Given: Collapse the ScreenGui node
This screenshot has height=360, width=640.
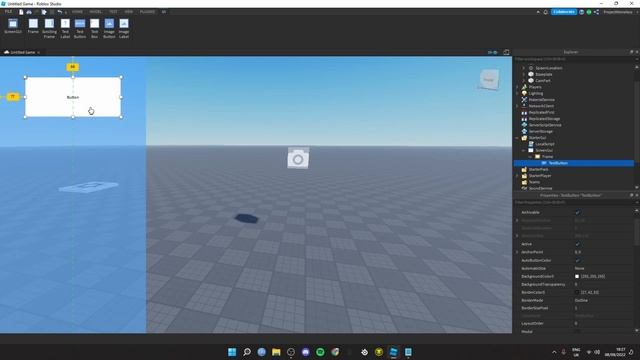Looking at the screenshot, I should pos(524,151).
